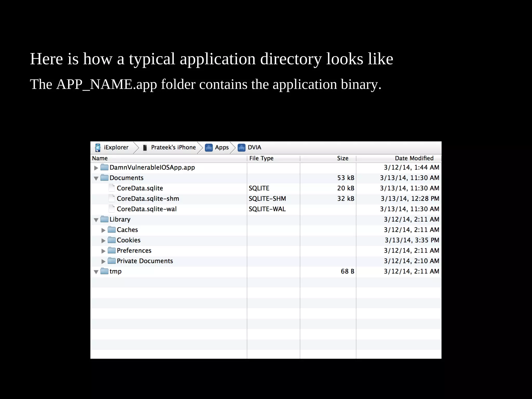Sort by the Name column header
This screenshot has height=399, width=532.
click(x=100, y=158)
